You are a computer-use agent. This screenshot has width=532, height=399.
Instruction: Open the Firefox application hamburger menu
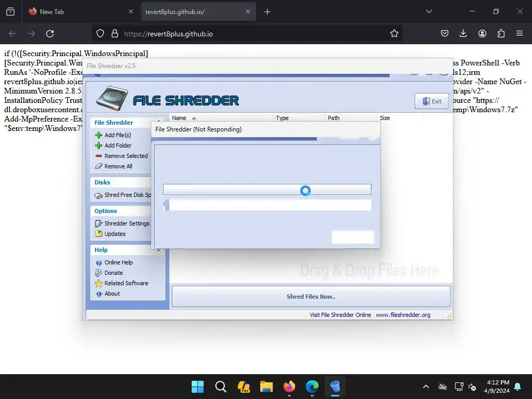click(x=520, y=33)
